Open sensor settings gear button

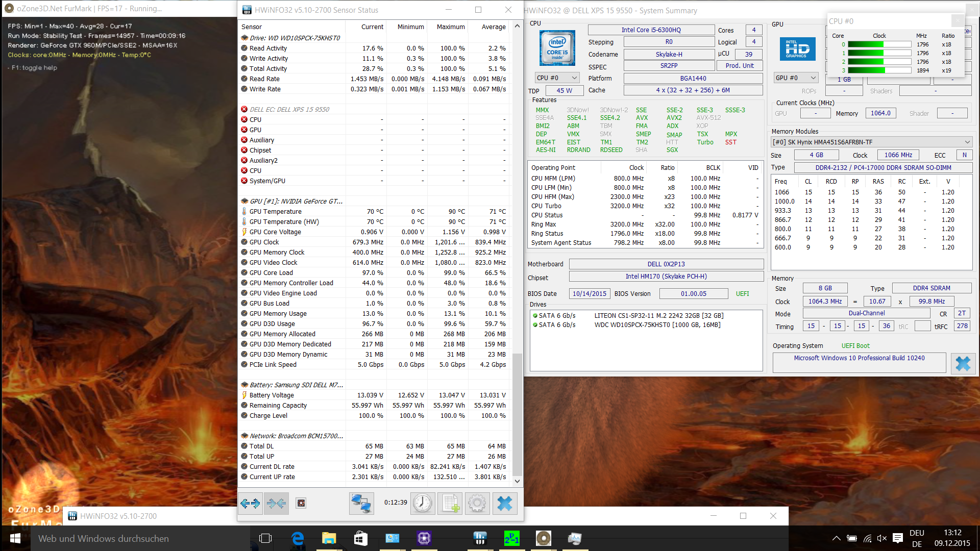477,504
